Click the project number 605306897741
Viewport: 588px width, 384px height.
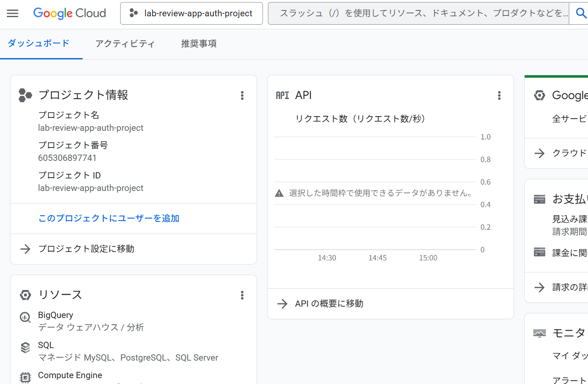(67, 158)
